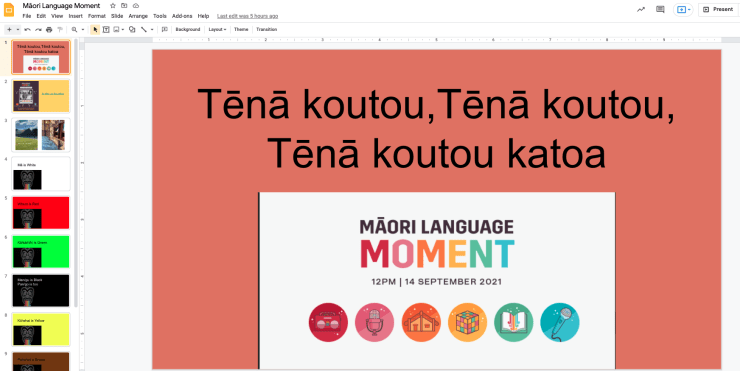
Task: Click the orange meeting house circle icon
Action: click(x=421, y=322)
